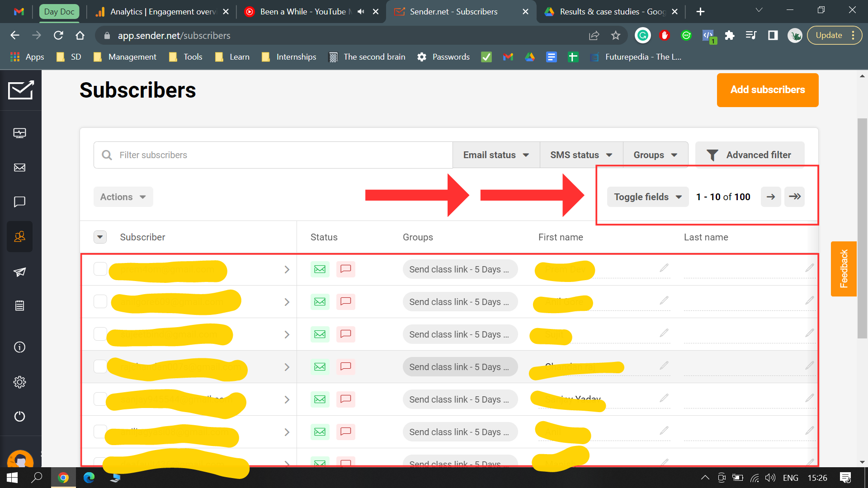
Task: Jump to last page double-arrow button
Action: coord(794,197)
